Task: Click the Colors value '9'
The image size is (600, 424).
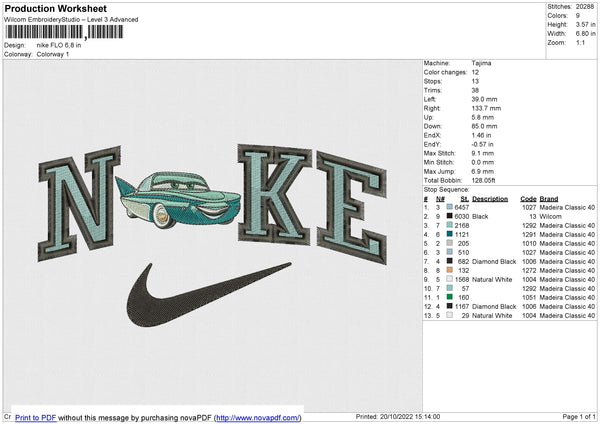Action: (578, 16)
